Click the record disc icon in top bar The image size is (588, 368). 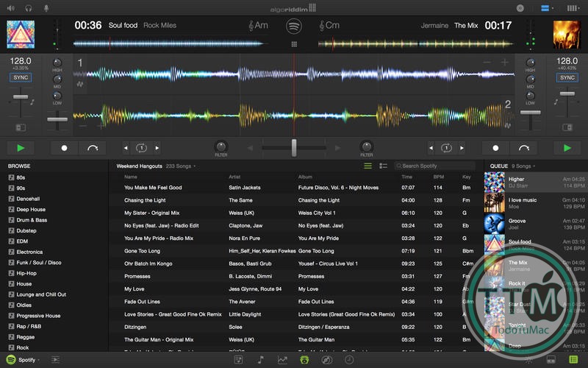click(520, 8)
